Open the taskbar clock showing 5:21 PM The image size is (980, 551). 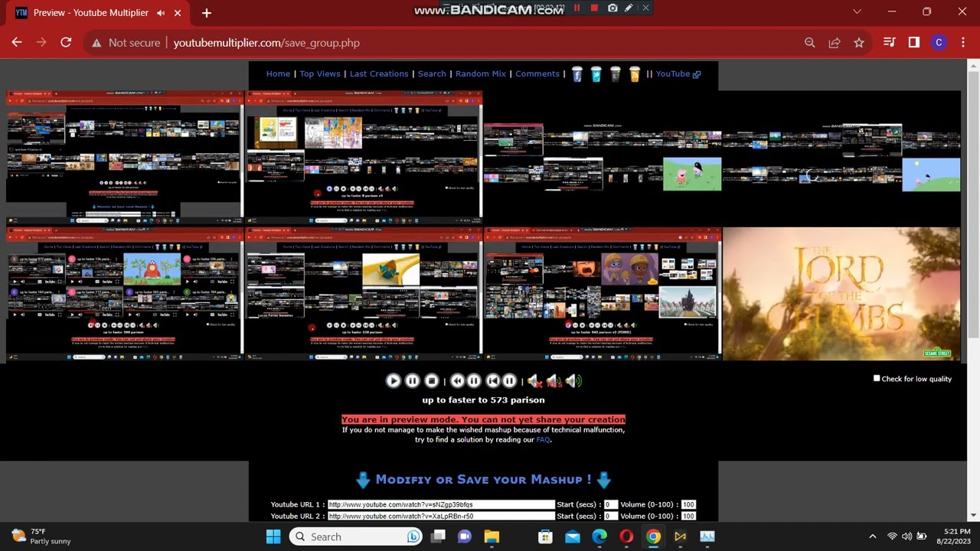point(952,536)
